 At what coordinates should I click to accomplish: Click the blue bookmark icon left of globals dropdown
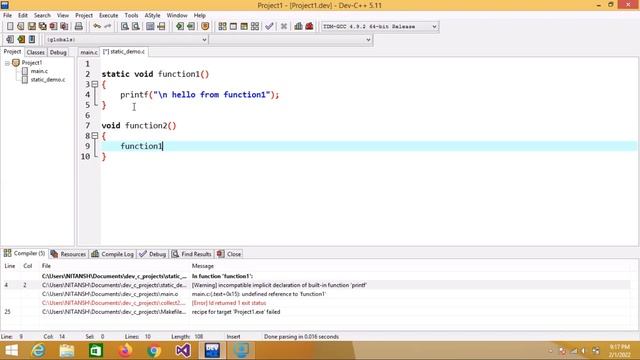[x=32, y=40]
